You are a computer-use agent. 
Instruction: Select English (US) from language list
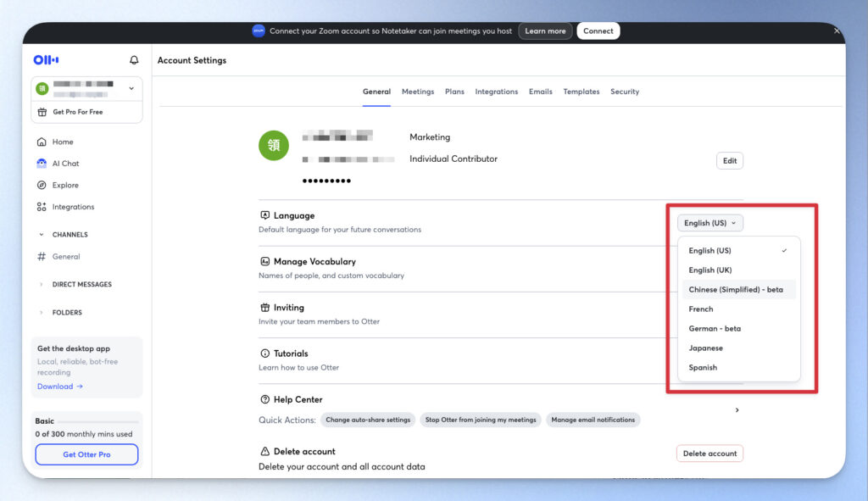[738, 251]
